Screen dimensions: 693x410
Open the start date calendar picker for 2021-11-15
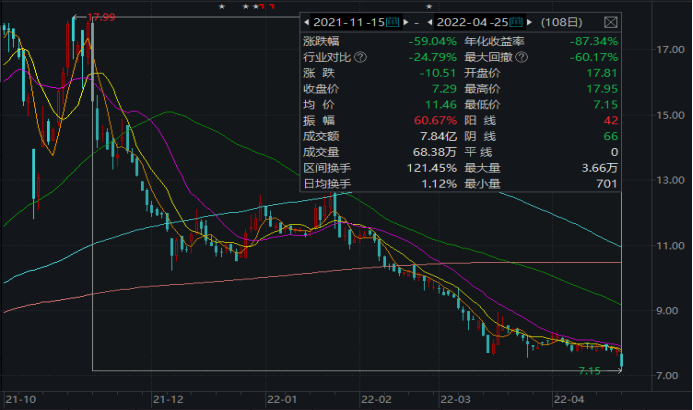pyautogui.click(x=393, y=21)
